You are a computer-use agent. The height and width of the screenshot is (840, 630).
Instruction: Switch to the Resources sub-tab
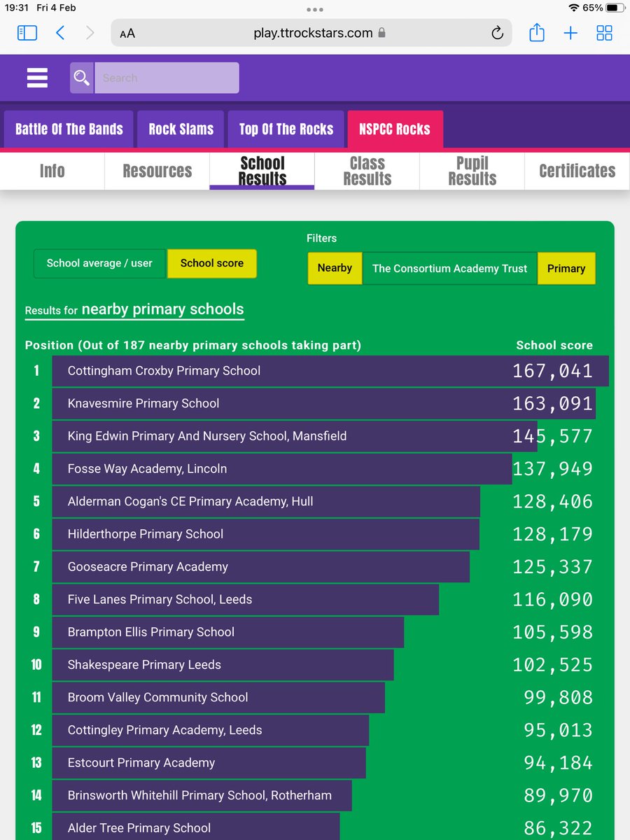click(x=157, y=171)
